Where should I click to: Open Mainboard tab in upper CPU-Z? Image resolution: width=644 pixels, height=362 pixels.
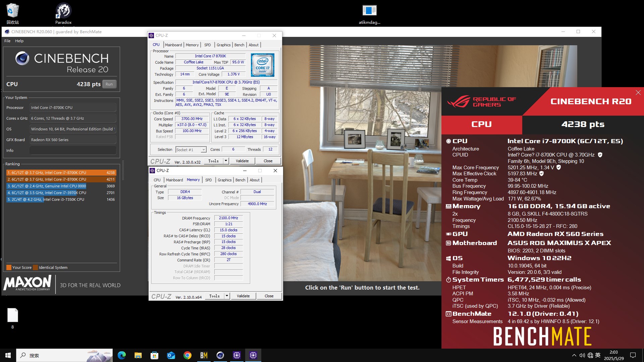pyautogui.click(x=173, y=45)
